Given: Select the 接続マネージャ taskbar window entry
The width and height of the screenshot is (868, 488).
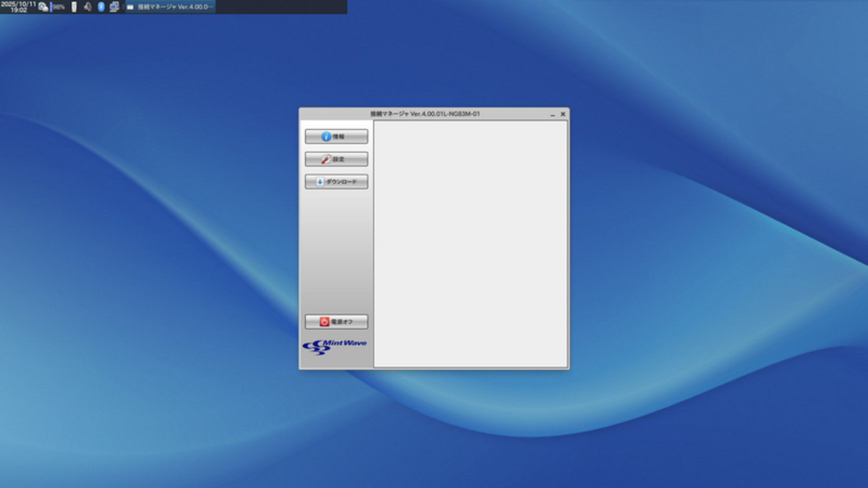Looking at the screenshot, I should [171, 7].
